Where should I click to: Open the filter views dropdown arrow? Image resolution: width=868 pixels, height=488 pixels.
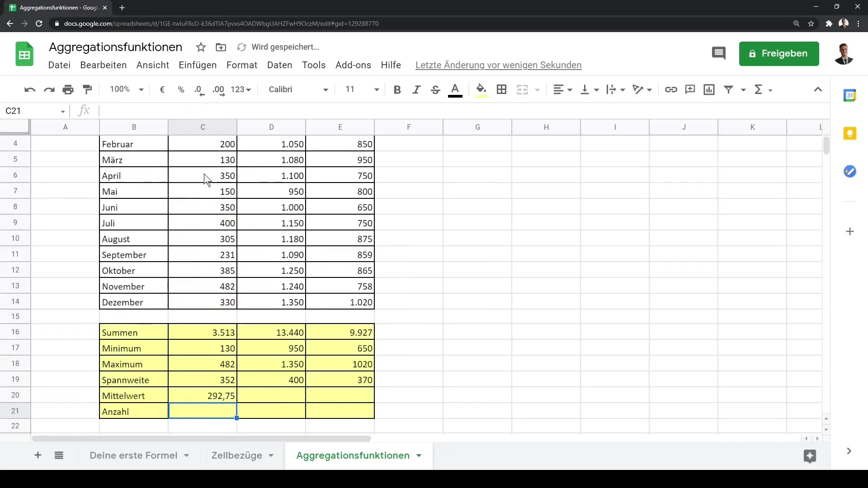743,90
